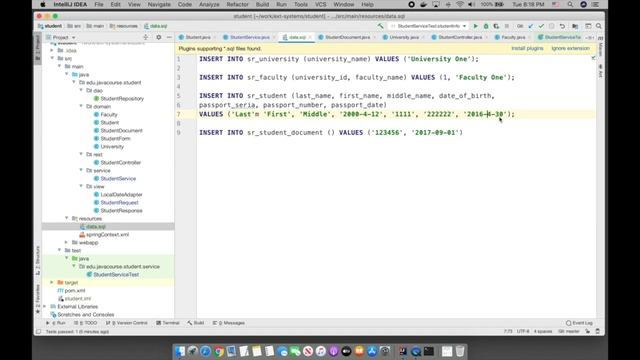Open Terminal app in the Dock
Viewport: 640px width, 360px height.
(429, 351)
